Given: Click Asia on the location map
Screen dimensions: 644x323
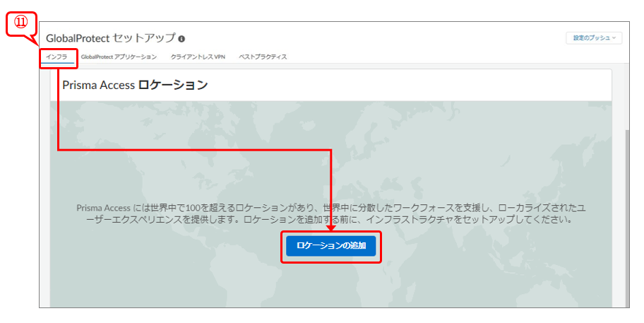Looking at the screenshot, I should tap(480, 155).
